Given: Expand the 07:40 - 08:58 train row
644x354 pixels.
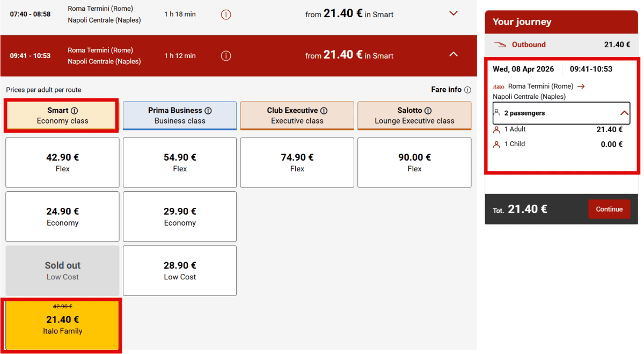Looking at the screenshot, I should coord(453,13).
